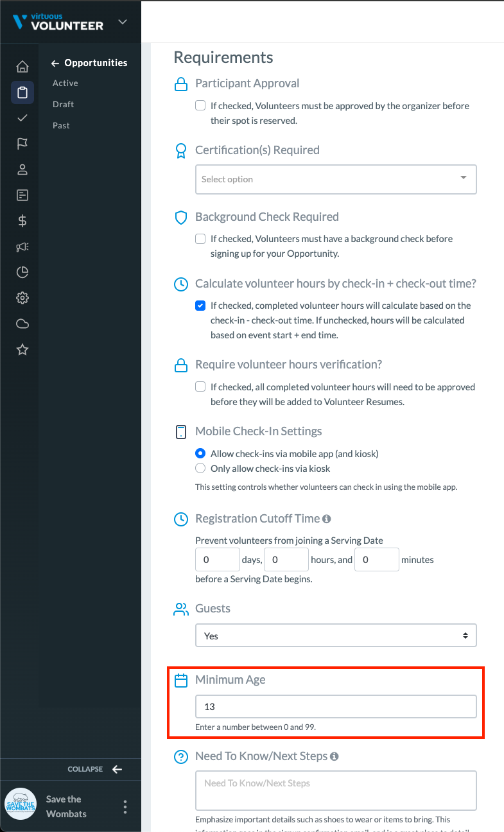Image resolution: width=504 pixels, height=832 pixels.
Task: Click the clipboard opportunities sidebar icon
Action: click(22, 92)
